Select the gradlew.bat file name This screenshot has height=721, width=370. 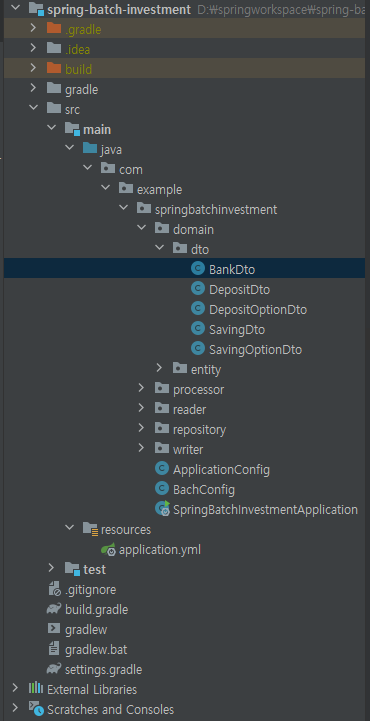coord(96,650)
